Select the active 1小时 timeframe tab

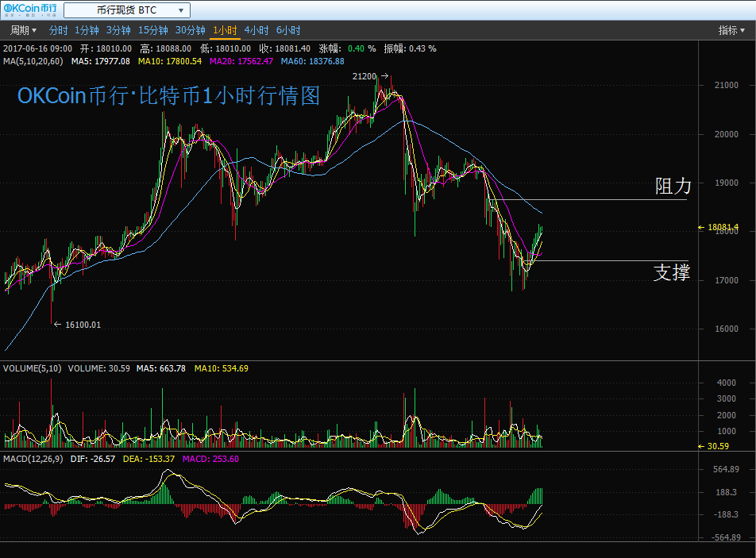(x=225, y=30)
